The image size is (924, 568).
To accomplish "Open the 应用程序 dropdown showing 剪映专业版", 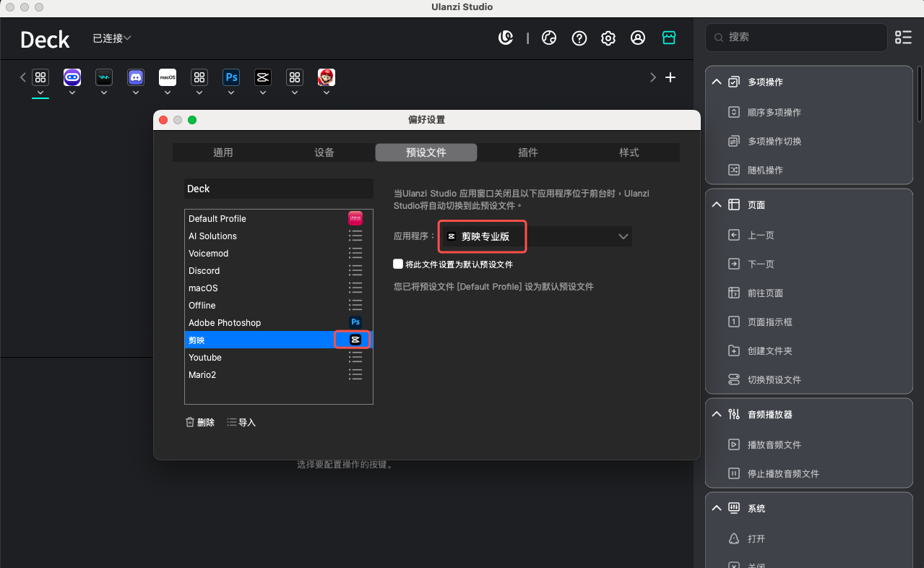I will coord(535,236).
